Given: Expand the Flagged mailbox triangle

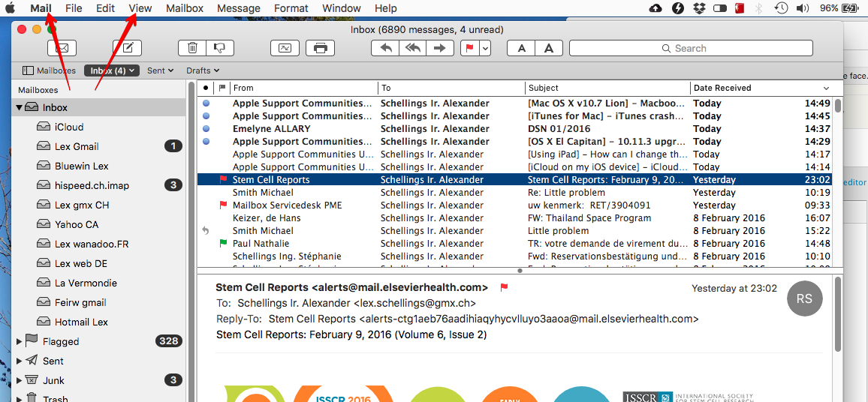Looking at the screenshot, I should 20,341.
